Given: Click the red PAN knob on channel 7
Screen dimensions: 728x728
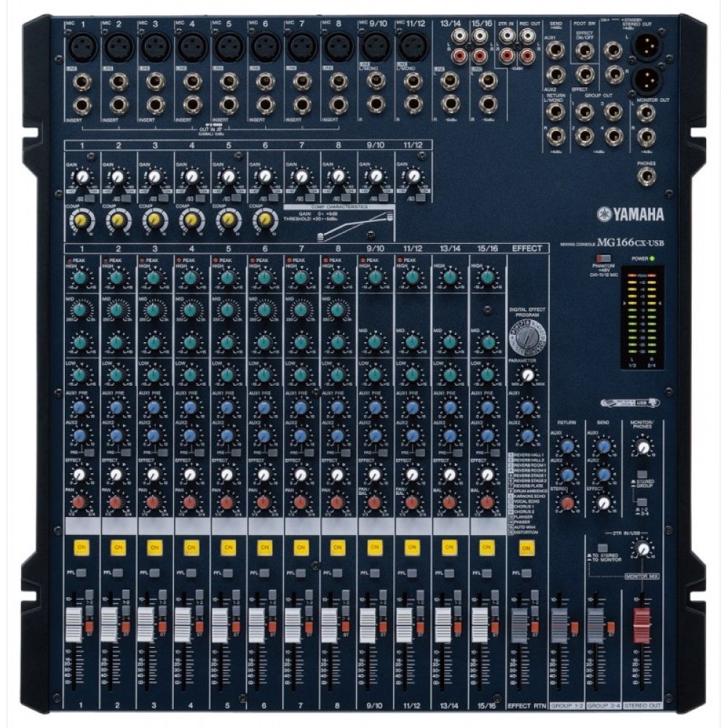Looking at the screenshot, I should pos(301,502).
